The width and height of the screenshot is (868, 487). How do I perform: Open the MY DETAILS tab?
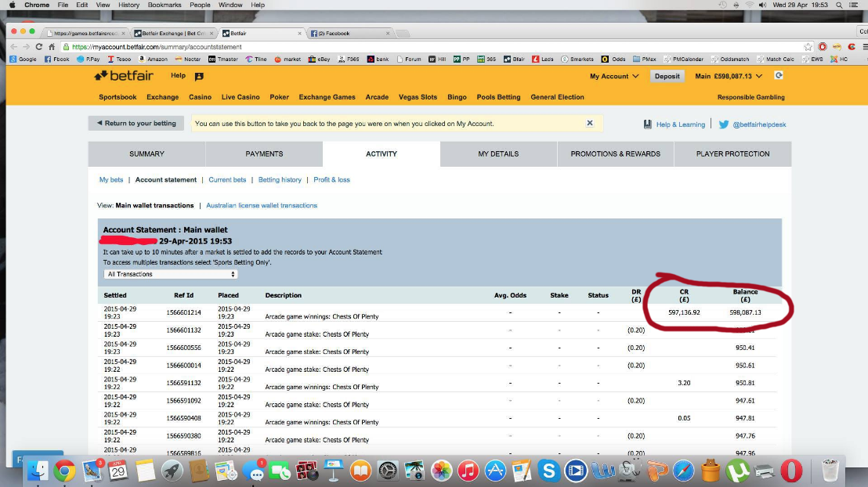click(498, 153)
